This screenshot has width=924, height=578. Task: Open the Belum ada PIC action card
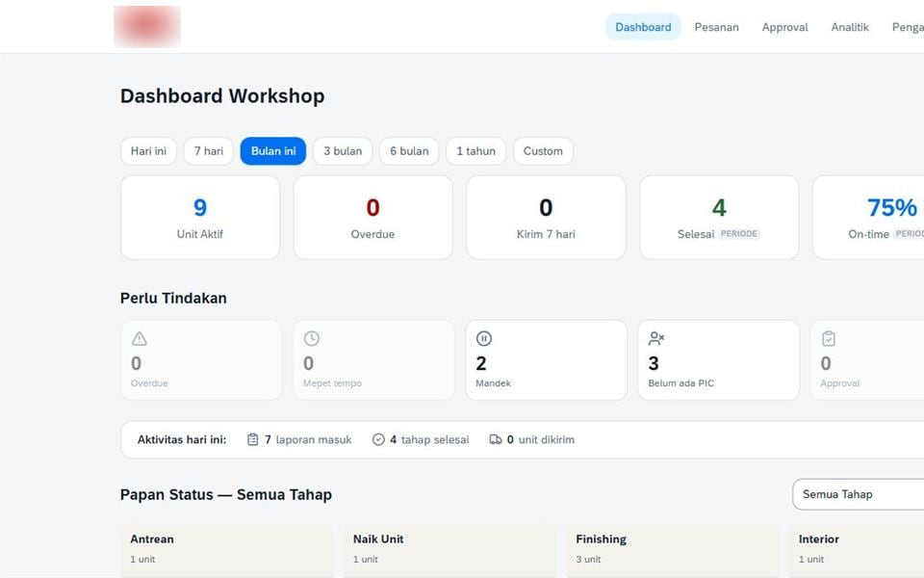[718, 359]
